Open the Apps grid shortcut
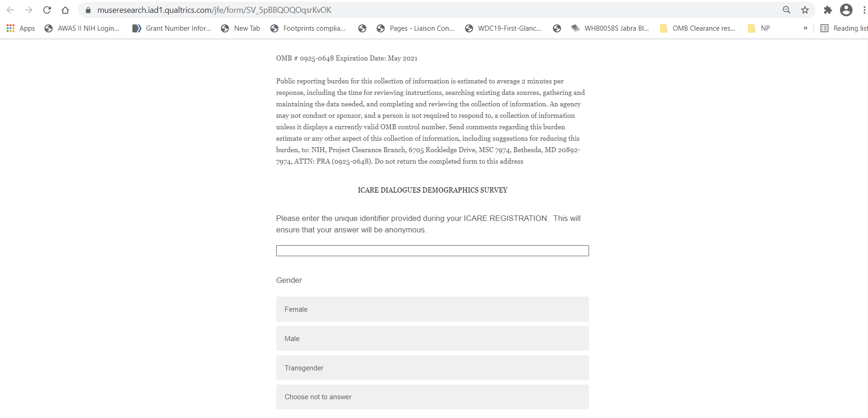This screenshot has width=868, height=418. click(x=21, y=28)
